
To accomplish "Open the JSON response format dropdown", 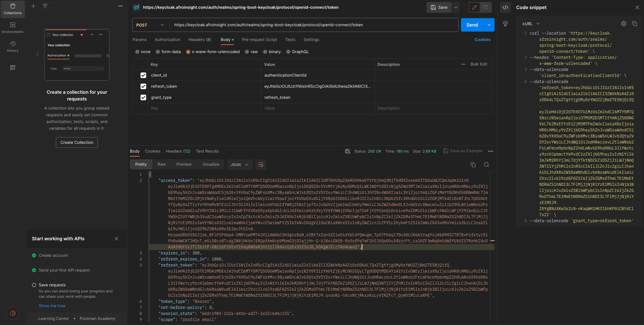I will coord(240,165).
